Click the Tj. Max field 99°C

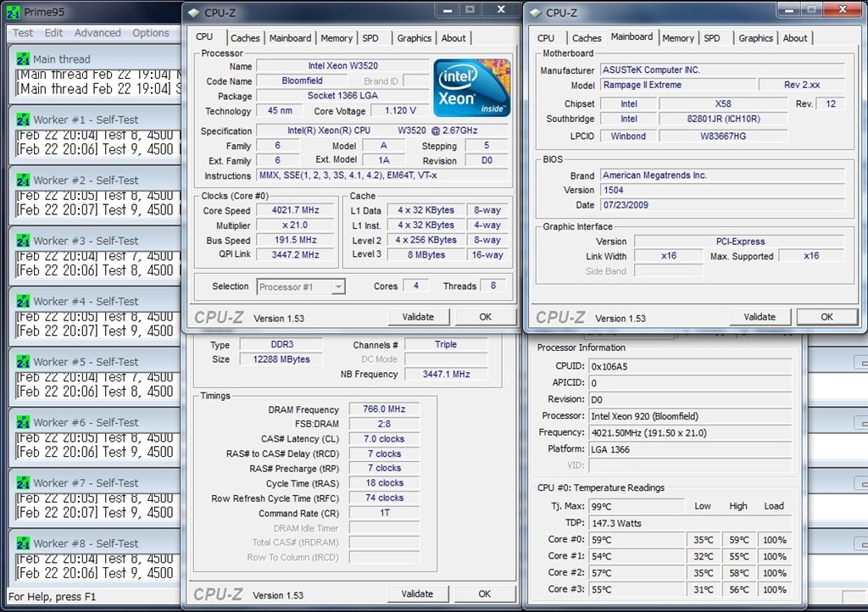pos(637,506)
